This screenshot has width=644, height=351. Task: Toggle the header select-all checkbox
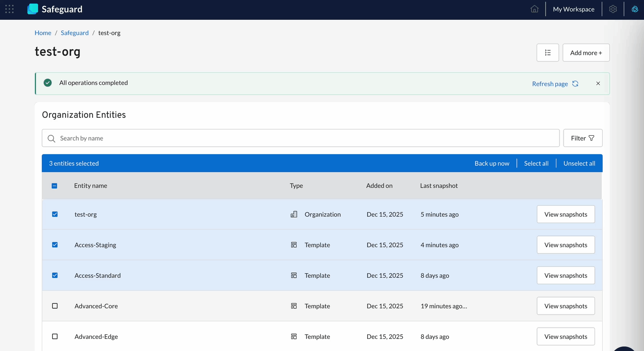54,186
